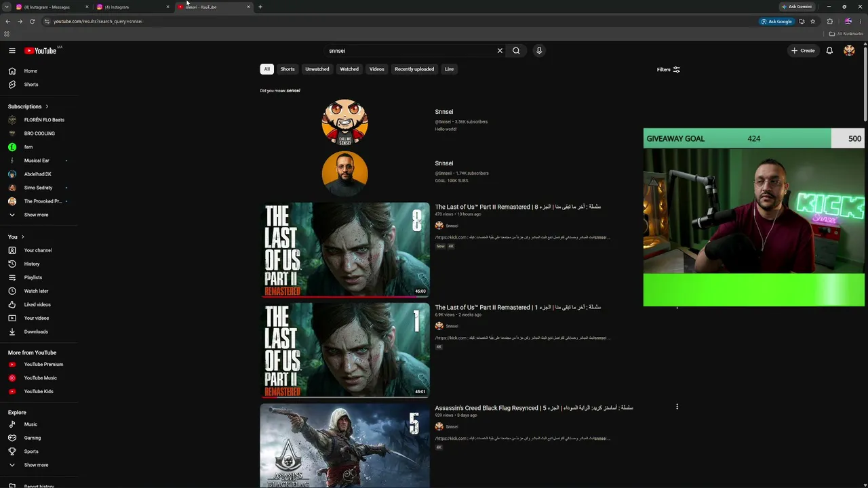868x488 pixels.
Task: Open the YouTube guide hamburger menu
Action: (12, 51)
